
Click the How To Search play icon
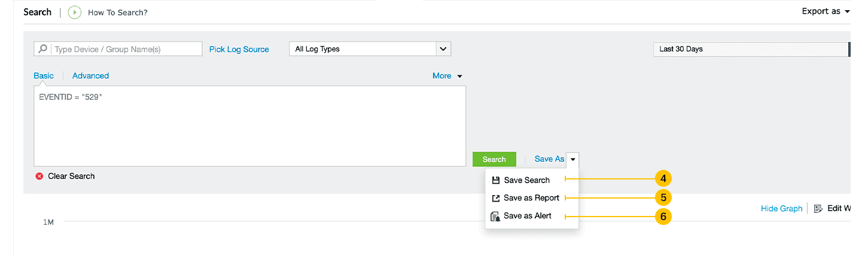click(x=74, y=12)
